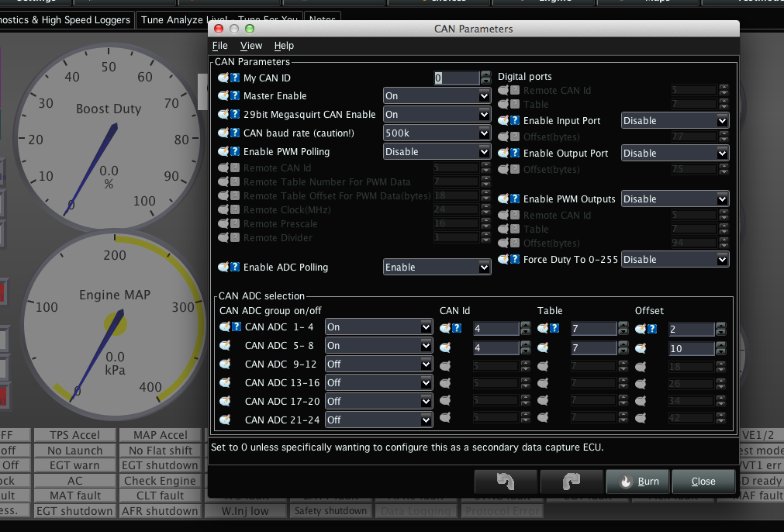Screen dimensions: 784x532
Task: Open the View menu
Action: pyautogui.click(x=251, y=46)
